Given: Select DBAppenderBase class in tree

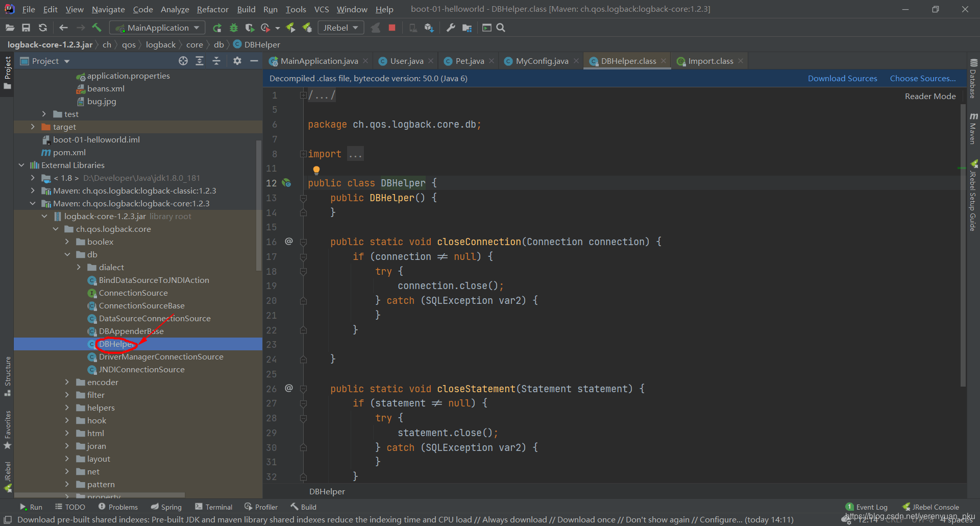Looking at the screenshot, I should click(x=131, y=331).
